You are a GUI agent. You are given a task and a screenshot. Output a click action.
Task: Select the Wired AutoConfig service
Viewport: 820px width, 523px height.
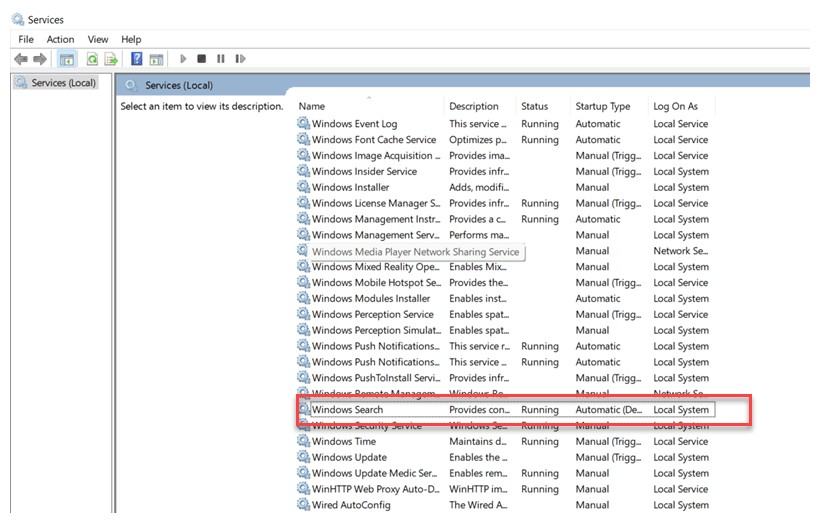(x=505, y=505)
